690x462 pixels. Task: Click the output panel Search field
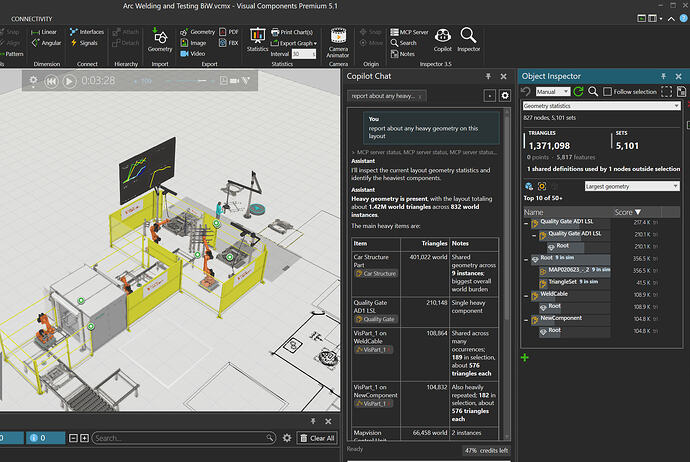point(184,438)
